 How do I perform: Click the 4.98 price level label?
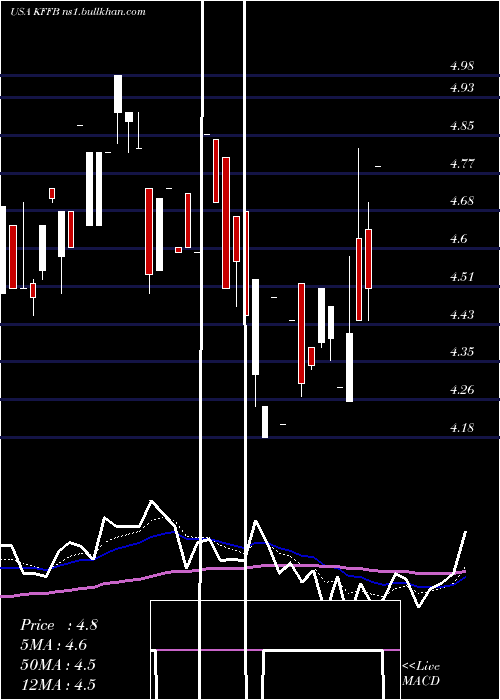(x=462, y=66)
